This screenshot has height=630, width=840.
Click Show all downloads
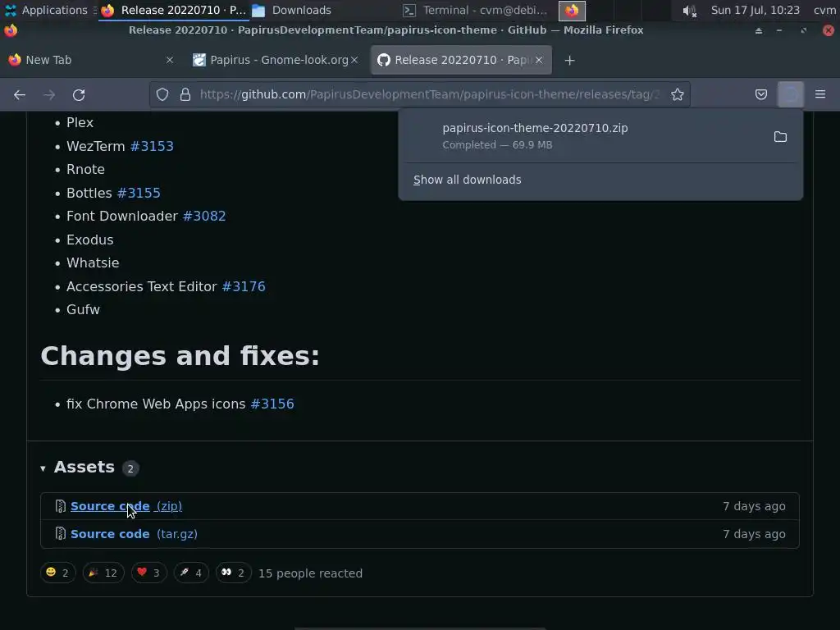pos(467,180)
